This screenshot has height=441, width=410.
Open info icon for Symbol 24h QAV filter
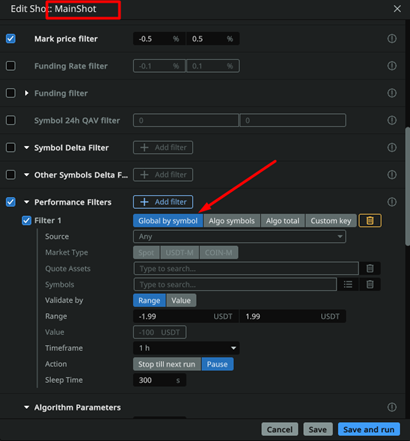point(392,120)
